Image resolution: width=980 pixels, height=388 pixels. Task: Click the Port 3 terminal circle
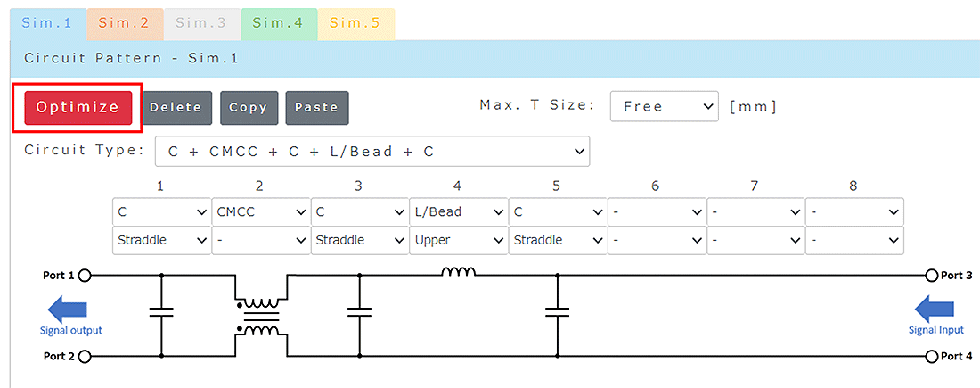coord(932,276)
